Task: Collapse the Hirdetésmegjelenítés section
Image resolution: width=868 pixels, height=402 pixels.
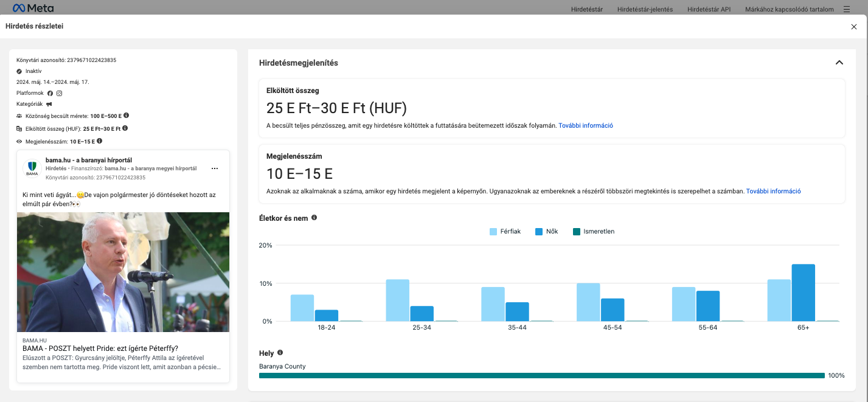Action: click(839, 63)
